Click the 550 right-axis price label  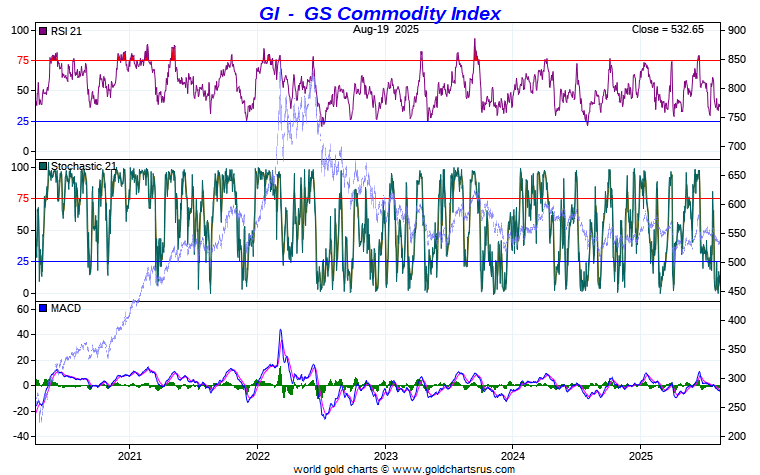pyautogui.click(x=736, y=233)
